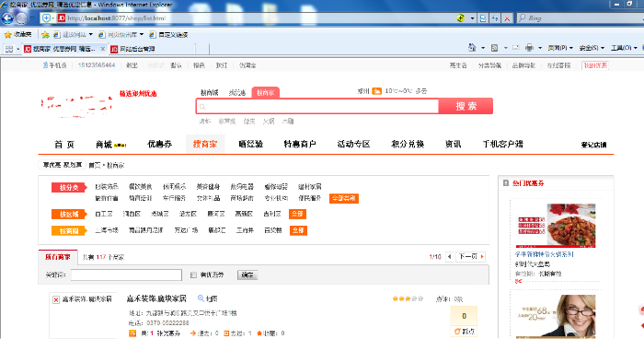Open recent pages dropdown beside Forward button
Screen dimensions: 644x339
click(x=32, y=18)
